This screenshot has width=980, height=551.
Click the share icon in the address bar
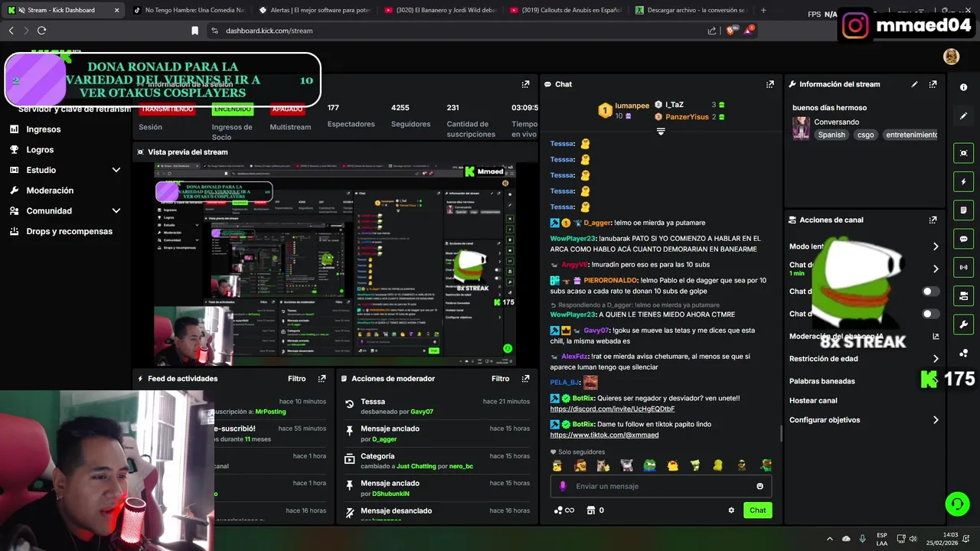tap(712, 31)
